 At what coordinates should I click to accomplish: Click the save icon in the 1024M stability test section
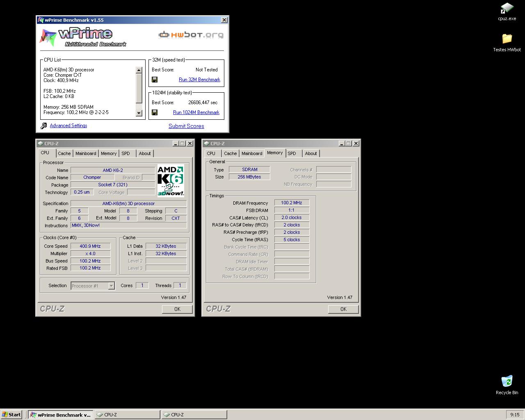pos(155,112)
